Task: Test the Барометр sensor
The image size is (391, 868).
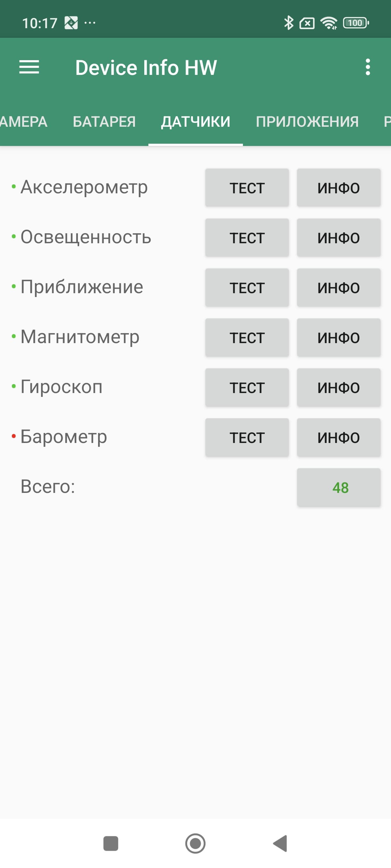Action: (x=247, y=437)
